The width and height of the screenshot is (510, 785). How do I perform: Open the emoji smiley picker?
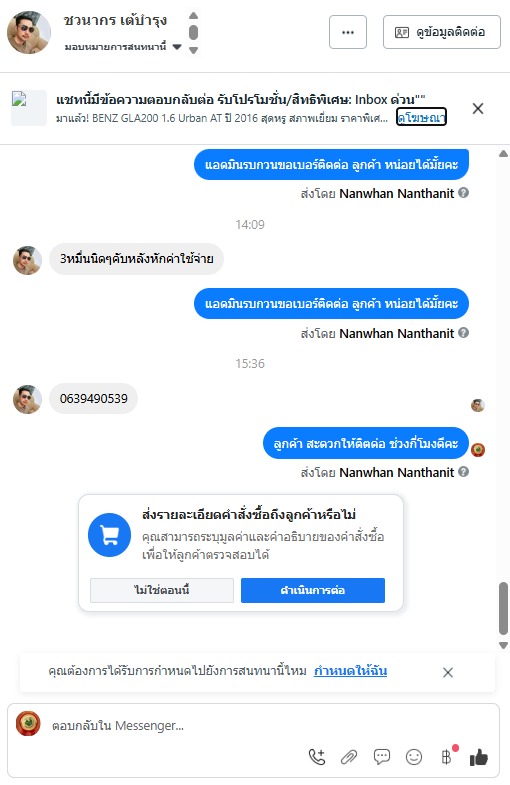point(414,757)
